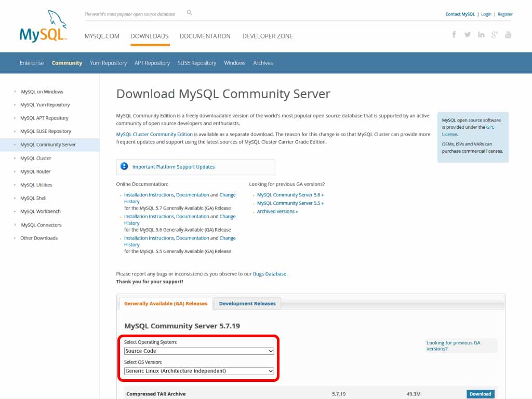The height and width of the screenshot is (399, 532).
Task: Click the Login link
Action: [486, 14]
